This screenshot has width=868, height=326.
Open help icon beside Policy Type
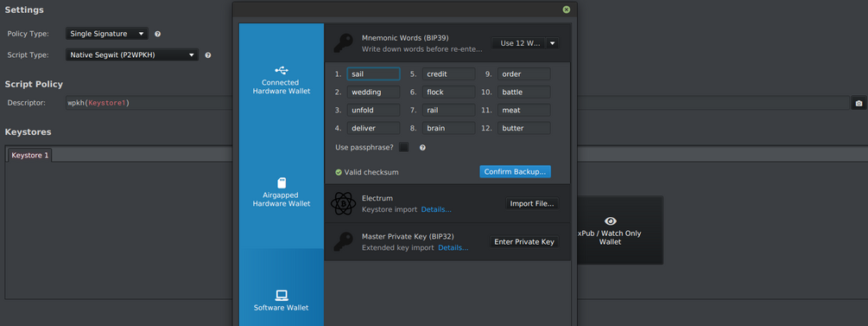(x=158, y=34)
